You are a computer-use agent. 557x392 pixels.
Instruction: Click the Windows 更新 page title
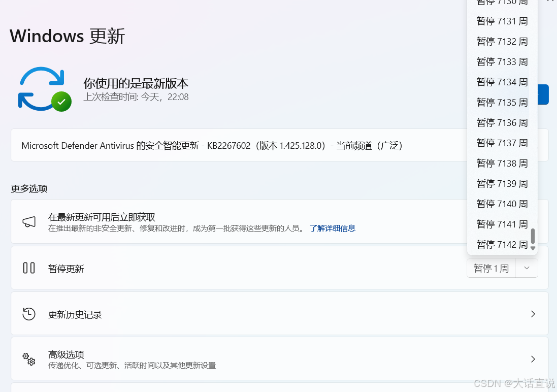[x=68, y=36]
